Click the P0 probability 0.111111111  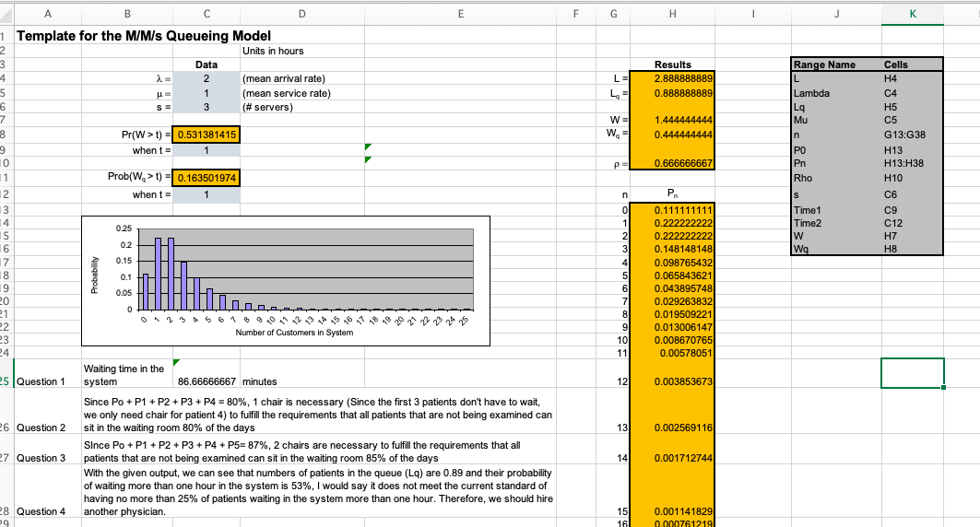pyautogui.click(x=672, y=210)
